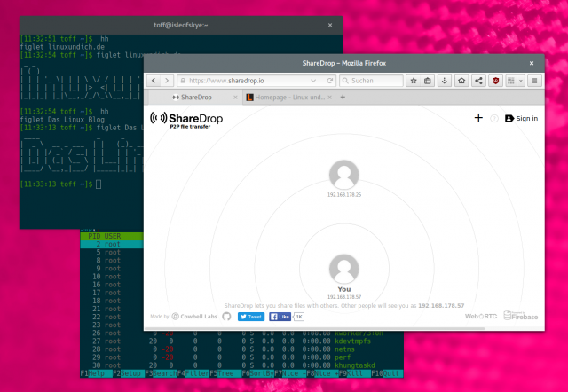
Task: Click the padlock in the address bar
Action: (183, 81)
